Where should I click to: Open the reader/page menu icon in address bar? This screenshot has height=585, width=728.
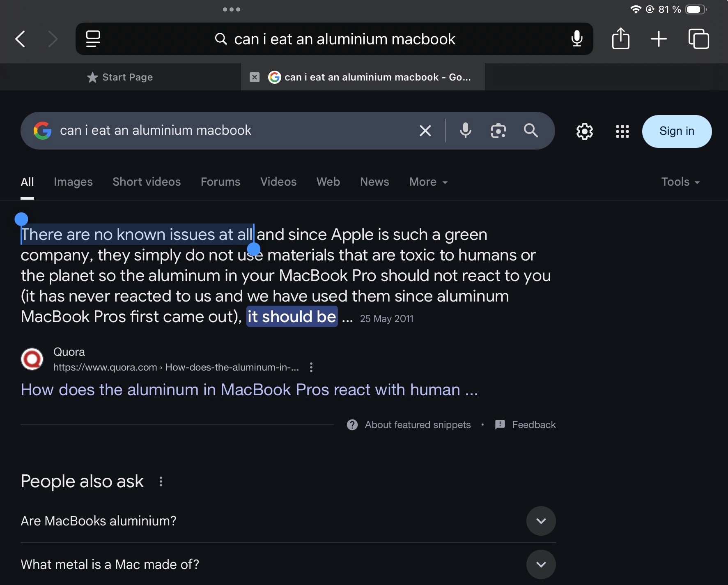click(x=93, y=39)
